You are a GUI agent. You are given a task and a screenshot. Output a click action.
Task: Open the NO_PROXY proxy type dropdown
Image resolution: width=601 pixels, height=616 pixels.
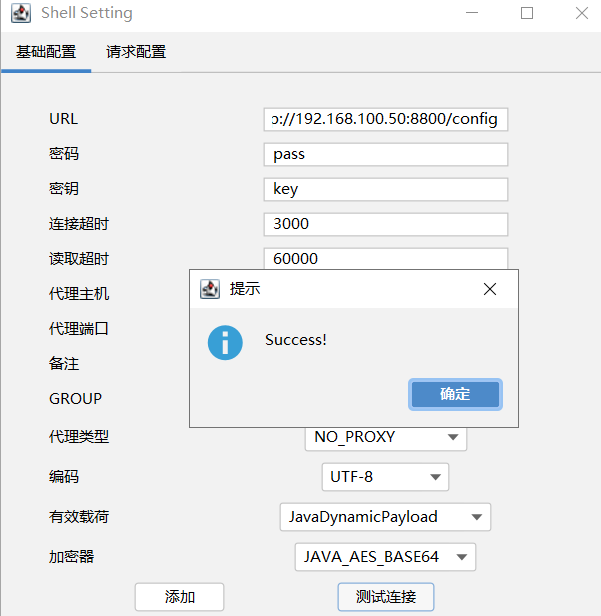[385, 437]
